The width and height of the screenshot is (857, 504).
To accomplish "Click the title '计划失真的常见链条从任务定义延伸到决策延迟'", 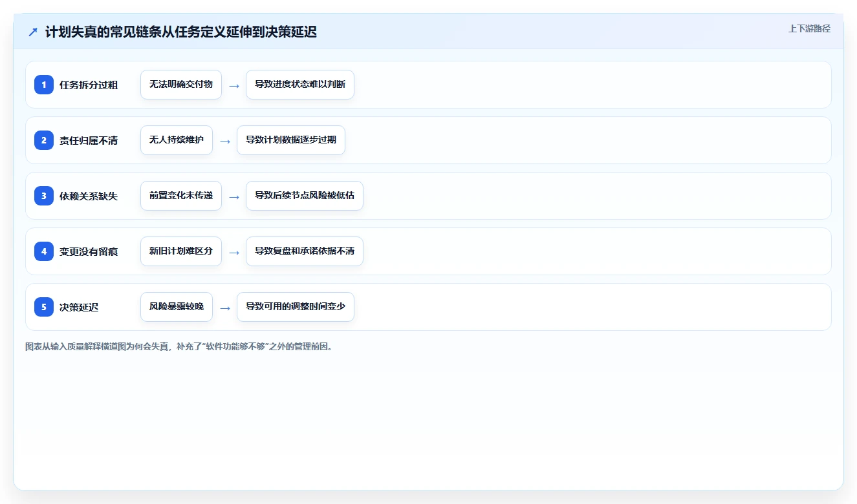I will tap(181, 32).
